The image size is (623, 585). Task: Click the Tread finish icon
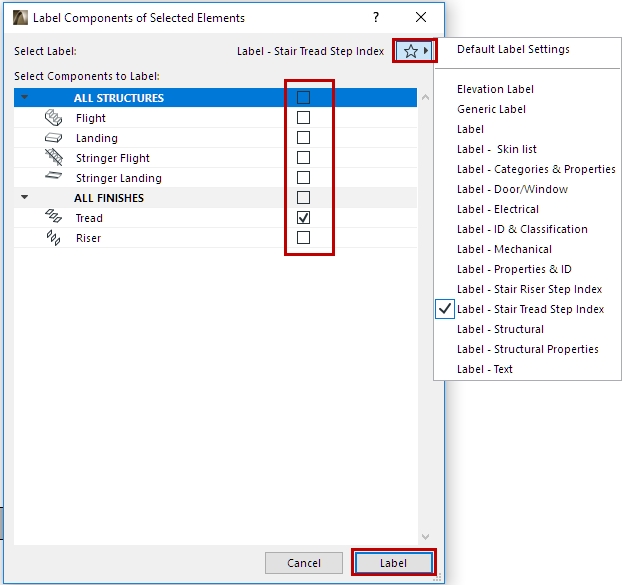(x=53, y=218)
